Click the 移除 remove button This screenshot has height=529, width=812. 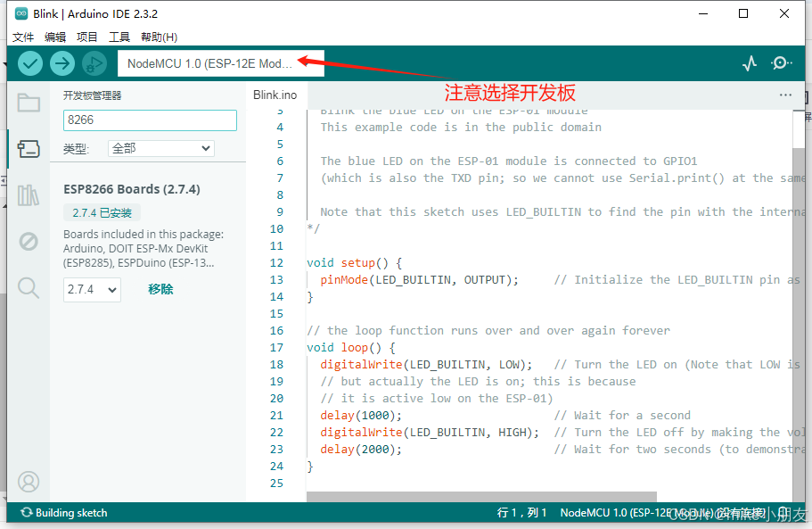click(x=160, y=289)
